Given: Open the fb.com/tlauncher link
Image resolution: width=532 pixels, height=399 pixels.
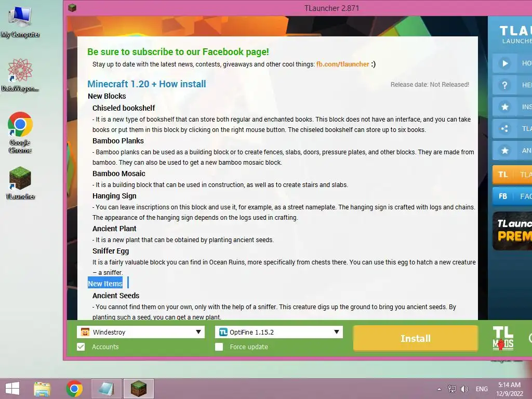Looking at the screenshot, I should 342,64.
